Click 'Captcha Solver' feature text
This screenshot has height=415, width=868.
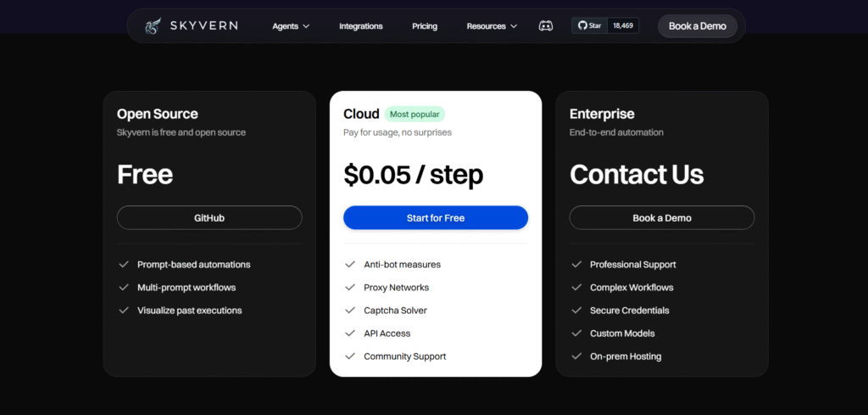[x=395, y=311]
